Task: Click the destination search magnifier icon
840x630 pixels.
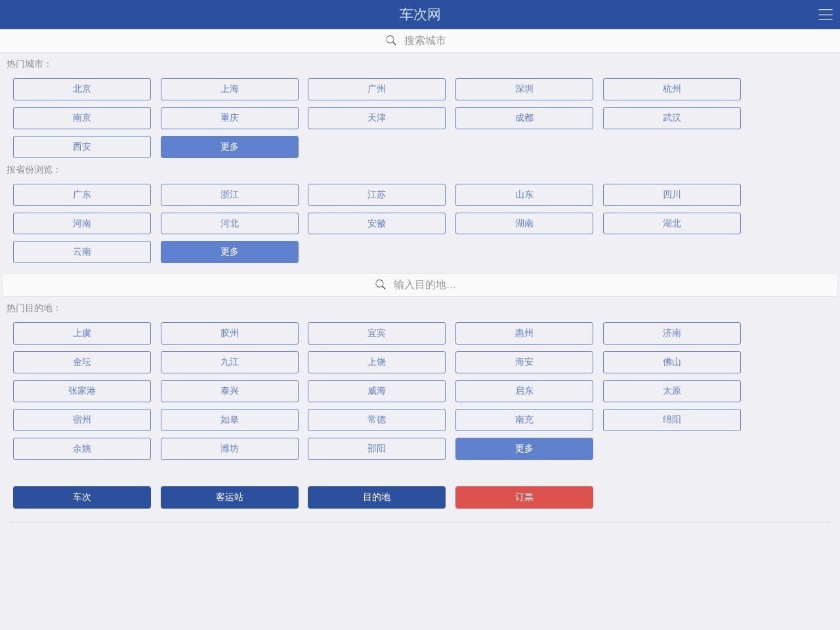Action: pos(381,285)
